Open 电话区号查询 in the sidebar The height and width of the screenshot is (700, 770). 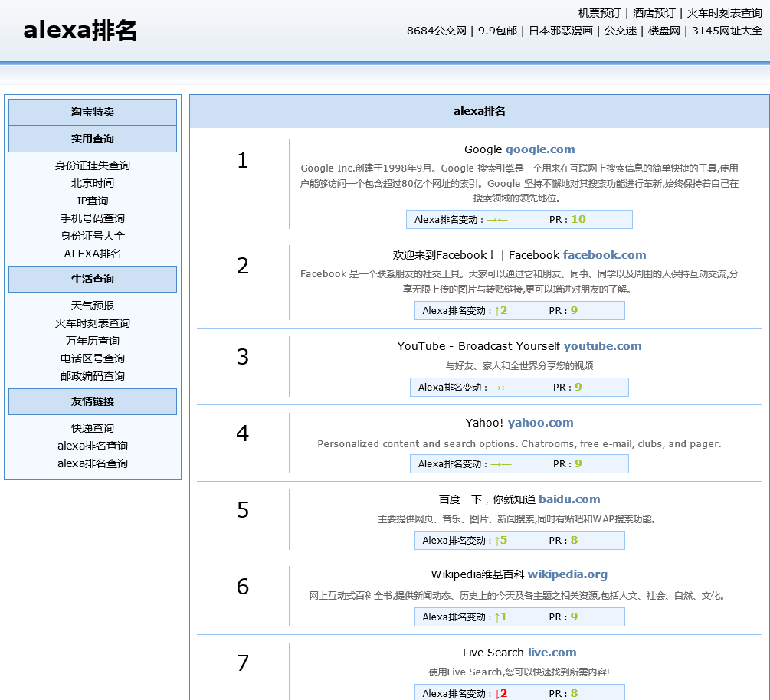coord(92,359)
